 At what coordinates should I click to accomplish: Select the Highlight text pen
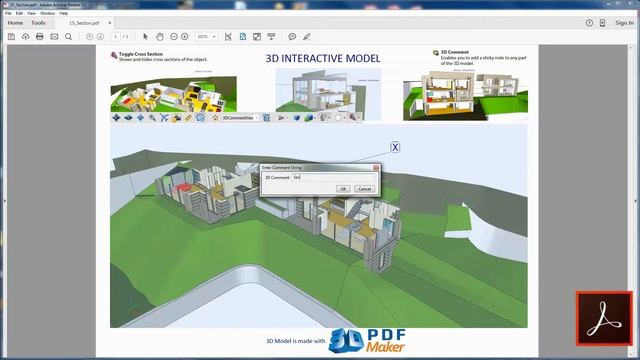307,36
